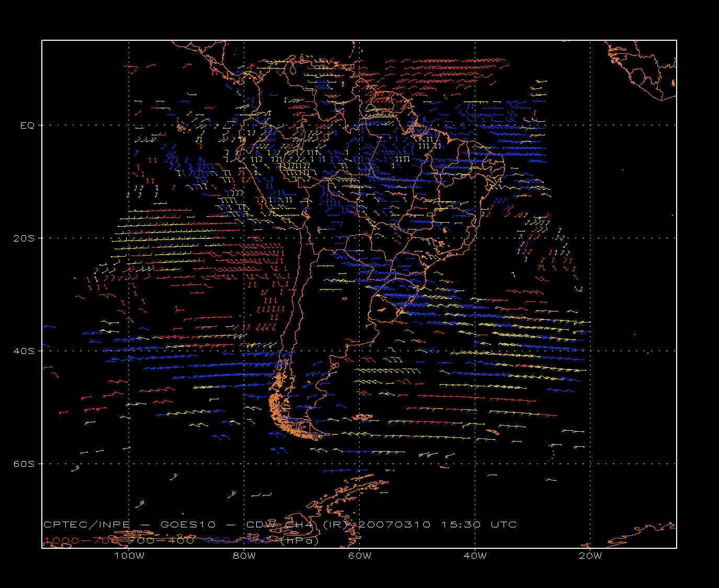The width and height of the screenshot is (719, 588).
Task: Click the '40W' longitude axis label
Action: click(475, 556)
